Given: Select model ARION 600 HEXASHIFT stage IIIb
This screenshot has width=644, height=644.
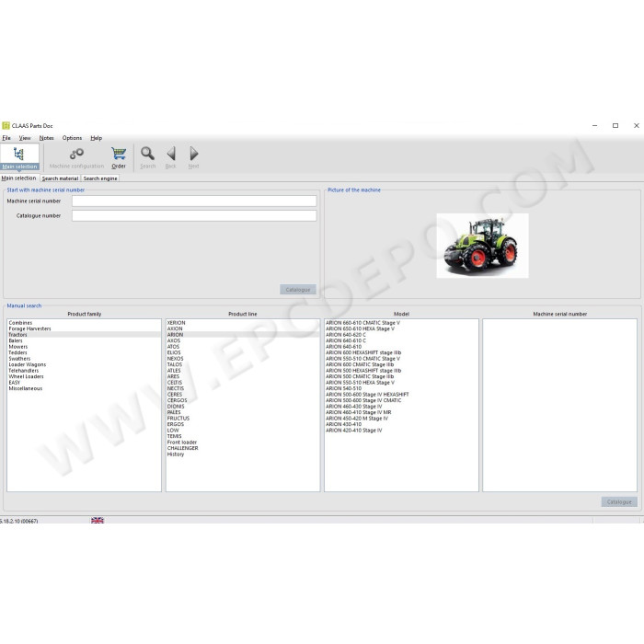Looking at the screenshot, I should click(401, 352).
